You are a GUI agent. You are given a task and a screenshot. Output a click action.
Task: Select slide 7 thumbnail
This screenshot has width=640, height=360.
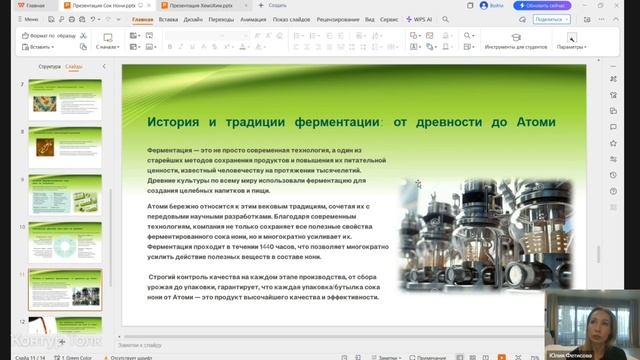(x=65, y=100)
